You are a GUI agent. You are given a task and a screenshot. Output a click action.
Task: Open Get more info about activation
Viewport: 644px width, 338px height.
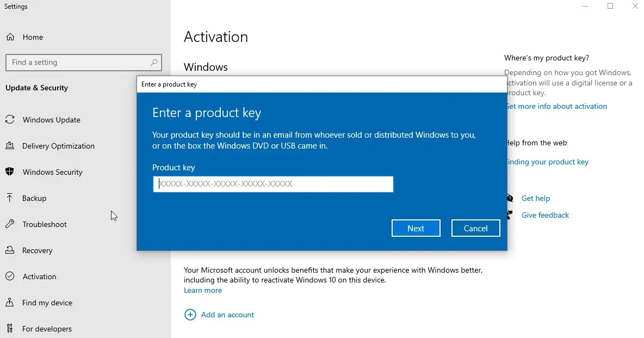click(557, 106)
